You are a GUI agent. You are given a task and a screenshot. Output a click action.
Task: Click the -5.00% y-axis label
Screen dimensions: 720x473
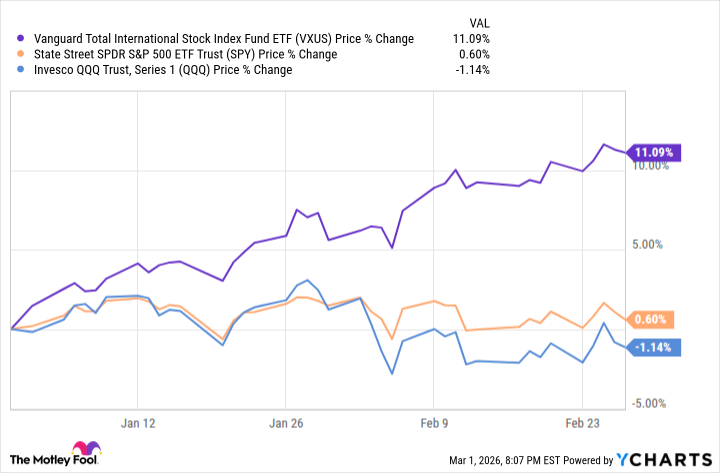point(649,404)
